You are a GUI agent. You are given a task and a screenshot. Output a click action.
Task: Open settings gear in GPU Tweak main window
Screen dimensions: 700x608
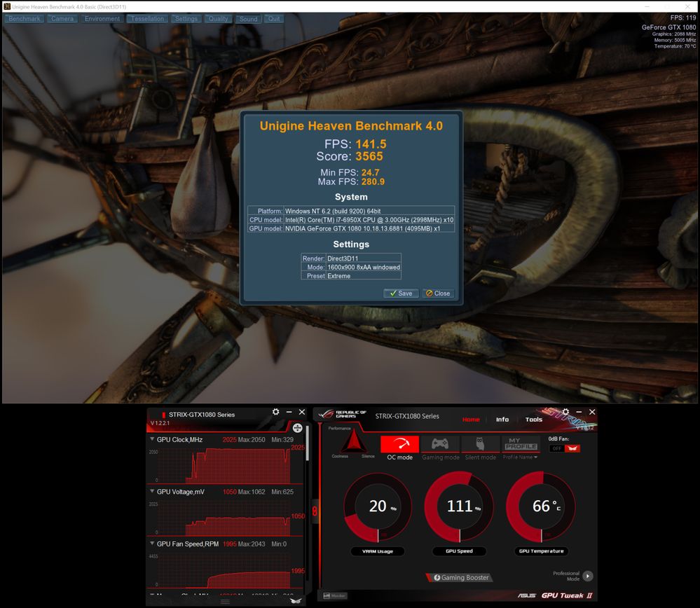(x=565, y=413)
